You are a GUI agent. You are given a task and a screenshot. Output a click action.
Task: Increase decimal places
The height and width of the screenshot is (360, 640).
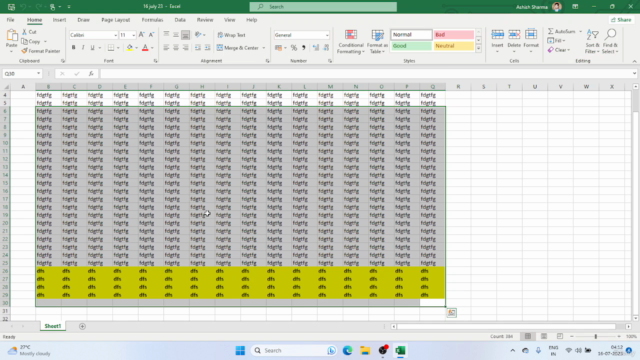coord(316,48)
